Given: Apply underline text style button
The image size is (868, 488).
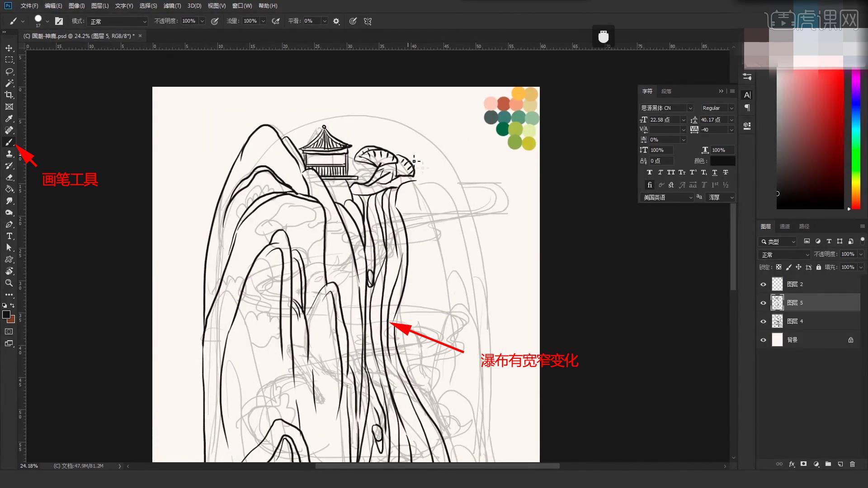Looking at the screenshot, I should pyautogui.click(x=715, y=172).
